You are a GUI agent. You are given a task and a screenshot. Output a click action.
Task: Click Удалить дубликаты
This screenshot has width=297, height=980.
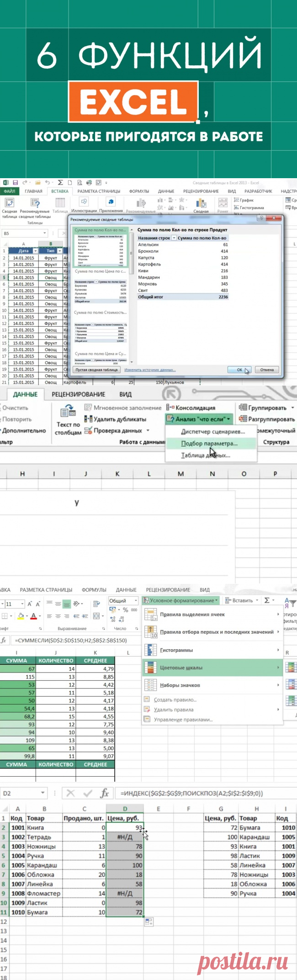(x=115, y=419)
